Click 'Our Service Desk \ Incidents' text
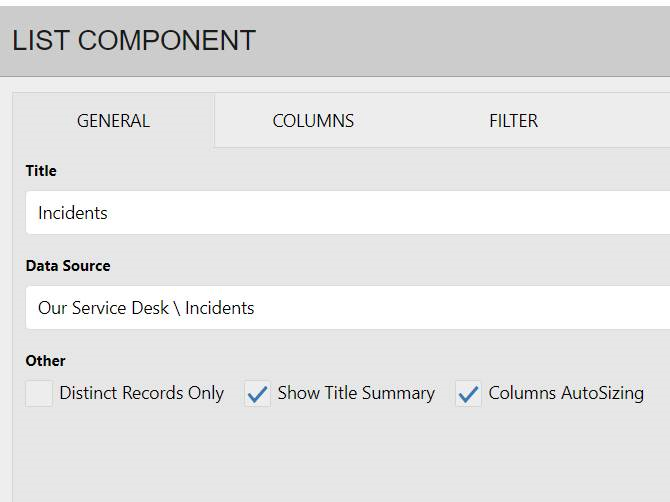 [146, 308]
